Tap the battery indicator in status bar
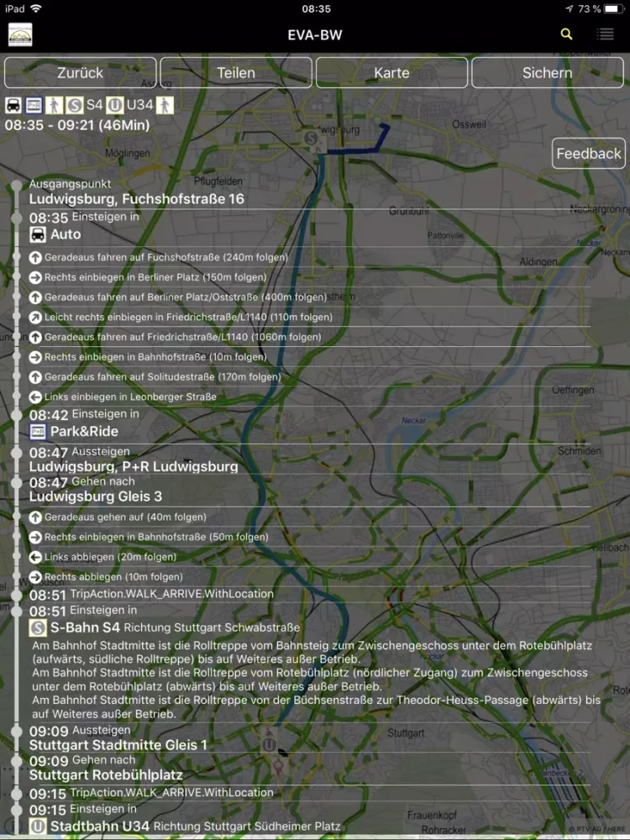Image resolution: width=630 pixels, height=840 pixels. [x=614, y=8]
